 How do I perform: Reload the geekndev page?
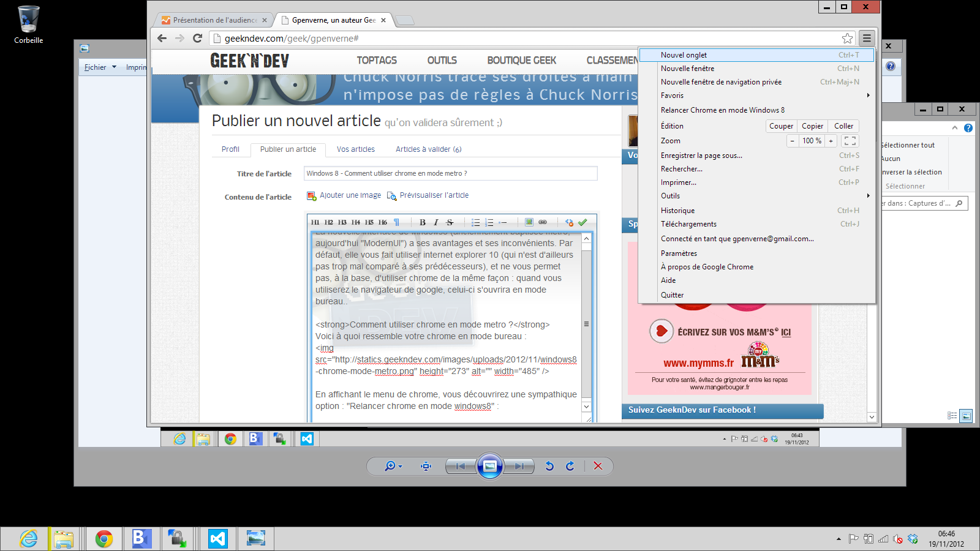click(197, 38)
